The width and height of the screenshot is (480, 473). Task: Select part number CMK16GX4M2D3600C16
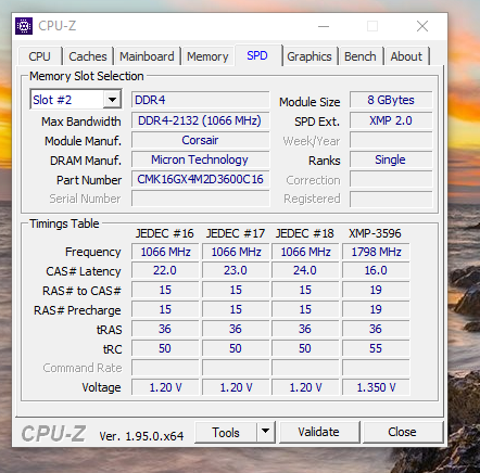200,179
